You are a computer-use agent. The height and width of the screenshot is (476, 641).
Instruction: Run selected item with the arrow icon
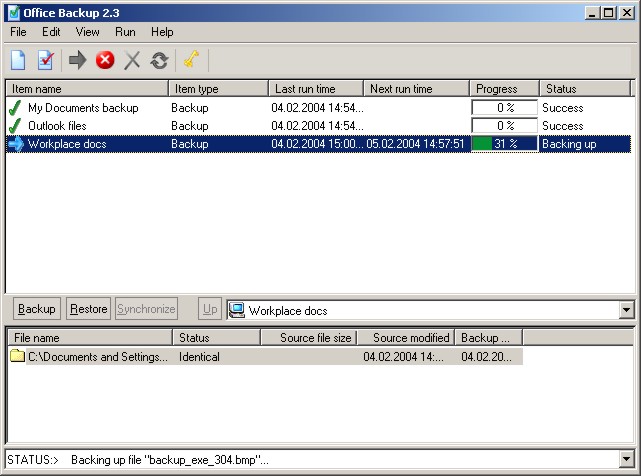coord(77,60)
